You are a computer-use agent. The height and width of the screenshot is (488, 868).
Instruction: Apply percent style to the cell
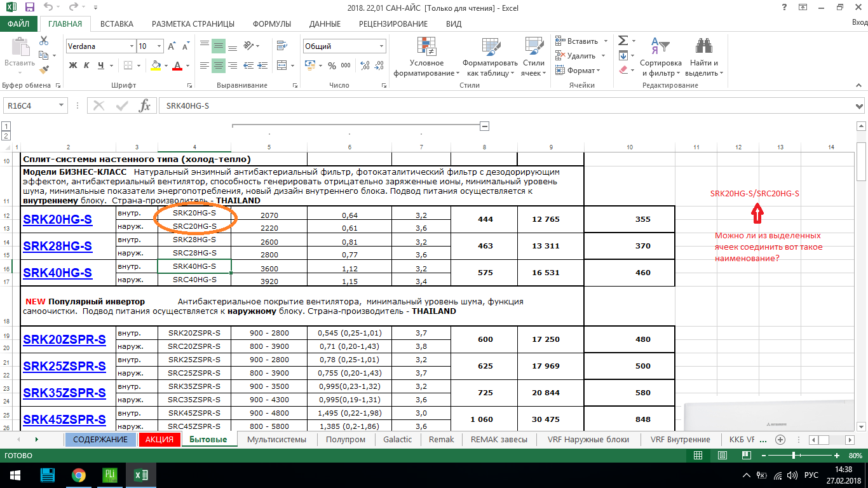[x=332, y=65]
